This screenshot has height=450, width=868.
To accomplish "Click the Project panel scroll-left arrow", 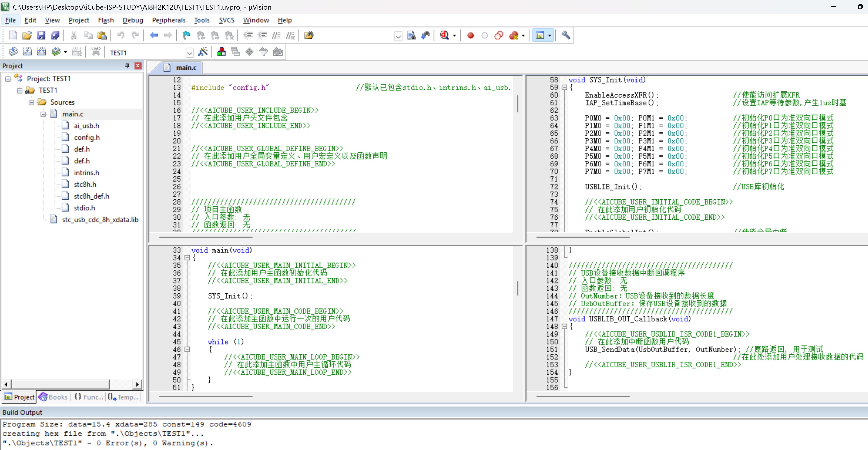I will [6, 384].
